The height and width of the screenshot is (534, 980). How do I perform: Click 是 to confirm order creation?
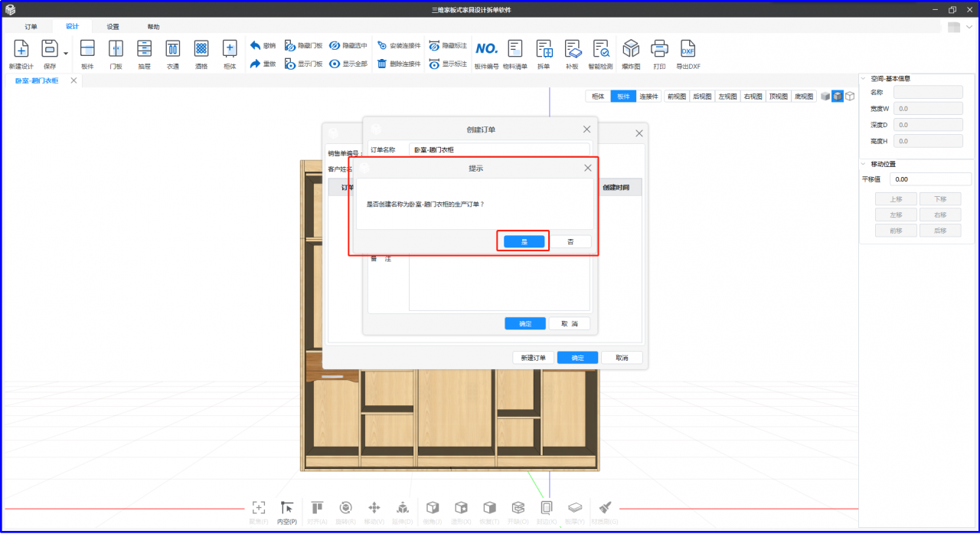[524, 241]
